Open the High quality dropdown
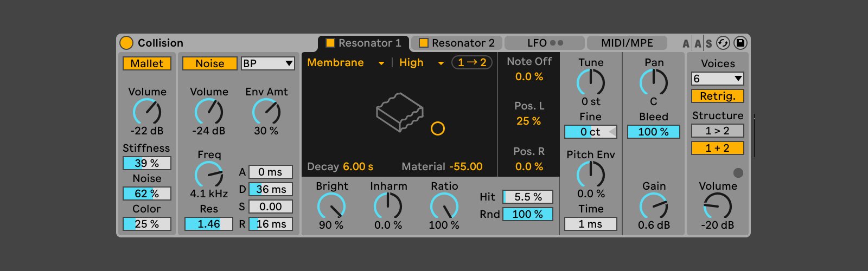 click(x=422, y=63)
